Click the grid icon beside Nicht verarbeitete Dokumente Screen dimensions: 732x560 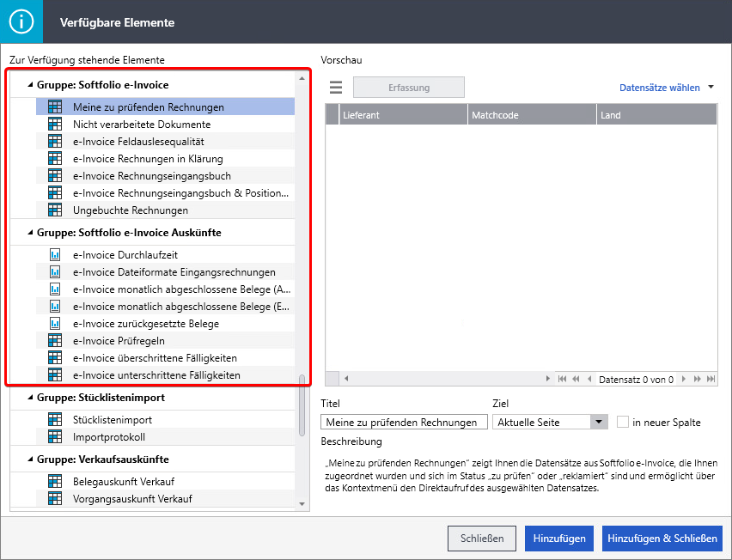click(x=55, y=125)
